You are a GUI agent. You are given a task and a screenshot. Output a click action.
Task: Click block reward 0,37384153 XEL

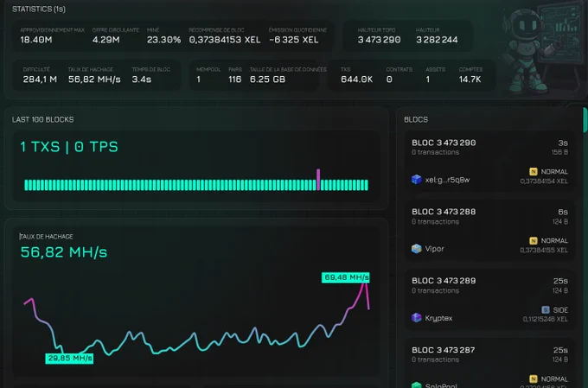(x=225, y=40)
